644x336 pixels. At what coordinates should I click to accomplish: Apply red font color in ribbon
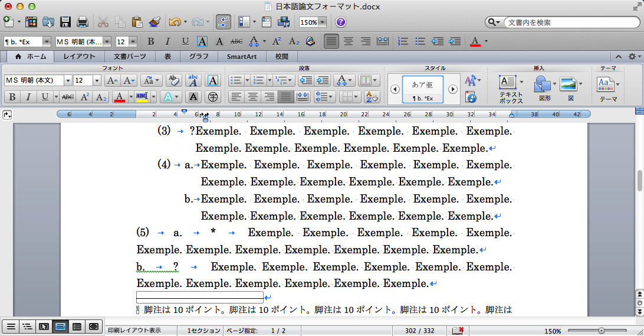pyautogui.click(x=120, y=97)
